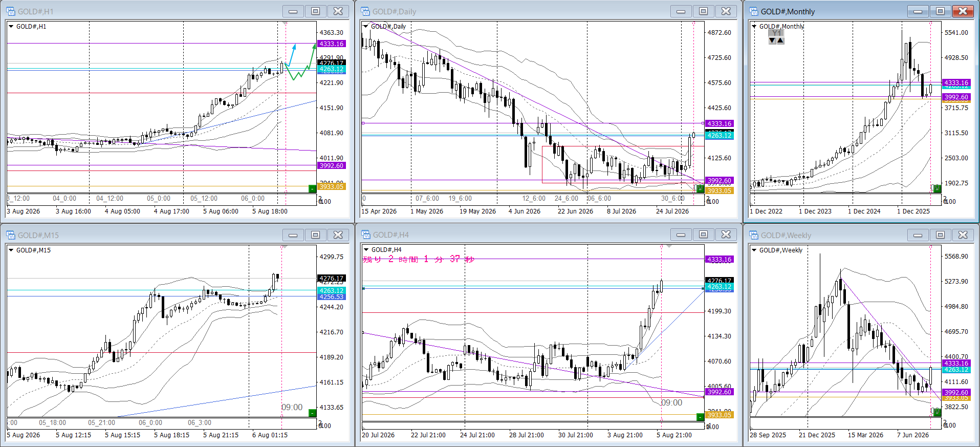The height and width of the screenshot is (447, 980).
Task: Click the down arrow under Y1 on Monthly chart
Action: pos(772,40)
